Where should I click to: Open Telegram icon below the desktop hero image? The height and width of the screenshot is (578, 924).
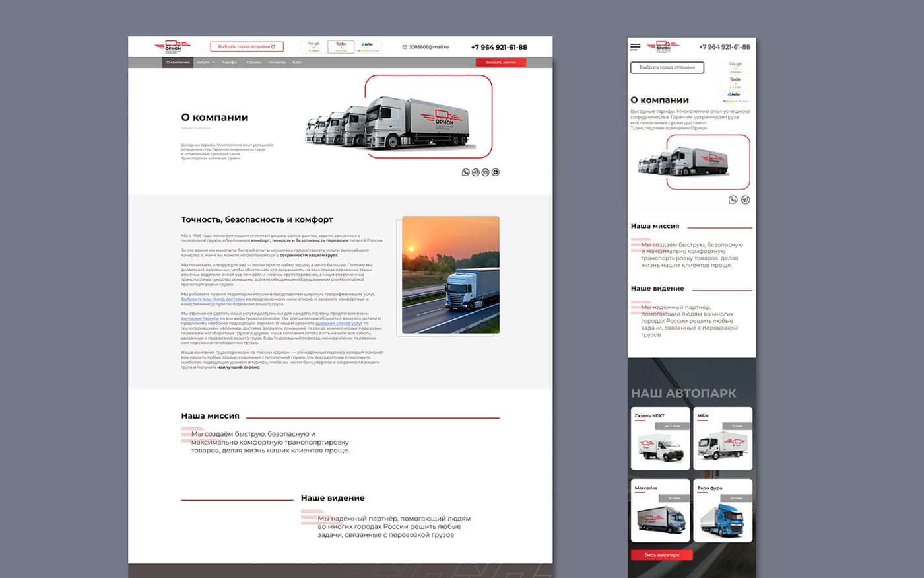tap(476, 172)
